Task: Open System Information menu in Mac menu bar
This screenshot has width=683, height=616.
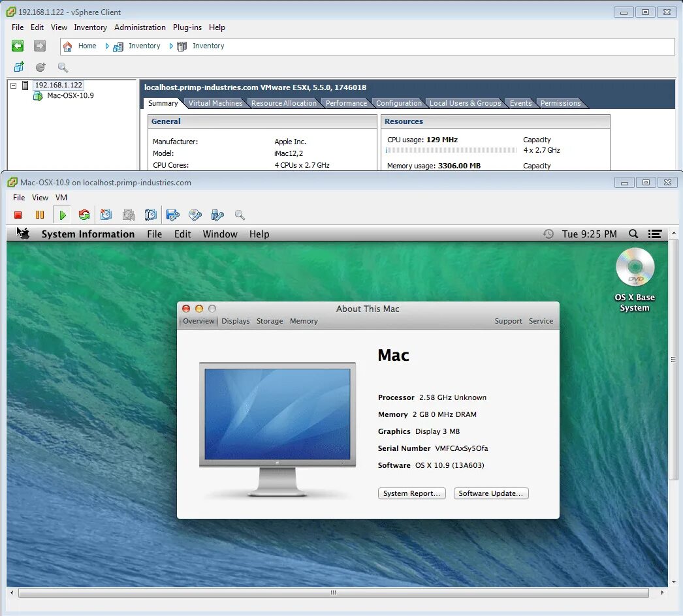Action: point(88,234)
